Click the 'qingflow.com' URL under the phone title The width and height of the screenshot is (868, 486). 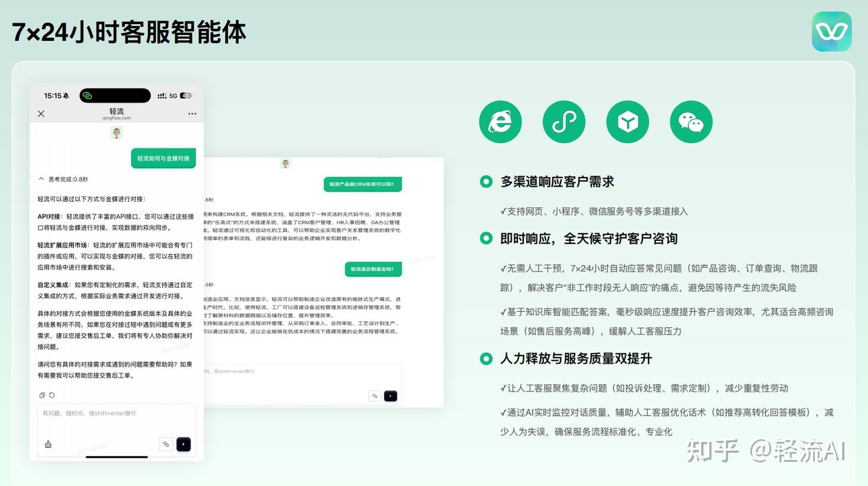(117, 118)
